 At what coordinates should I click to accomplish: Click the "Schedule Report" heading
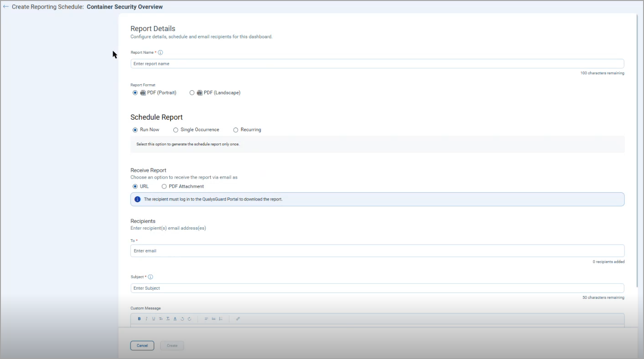point(156,117)
